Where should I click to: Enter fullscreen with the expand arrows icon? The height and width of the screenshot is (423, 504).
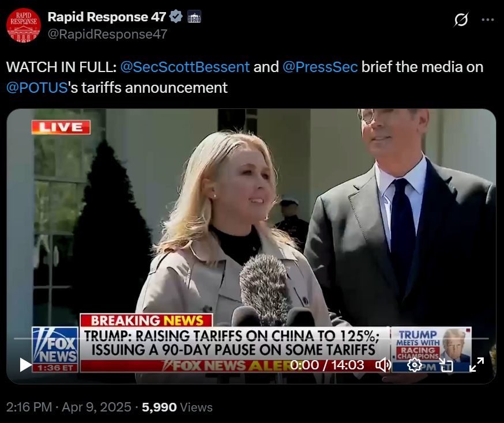477,365
